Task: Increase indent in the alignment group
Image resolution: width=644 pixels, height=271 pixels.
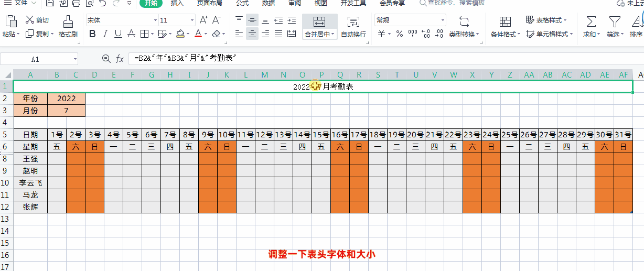Action: tap(292, 20)
